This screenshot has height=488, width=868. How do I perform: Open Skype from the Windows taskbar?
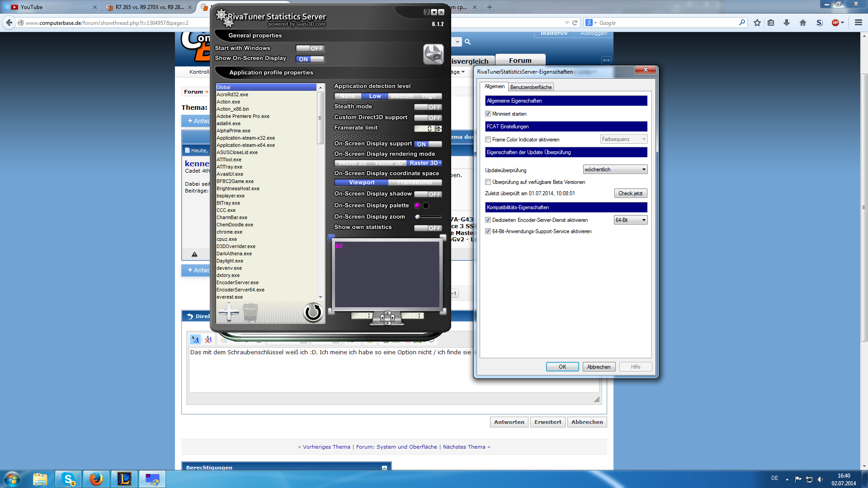pos(68,479)
